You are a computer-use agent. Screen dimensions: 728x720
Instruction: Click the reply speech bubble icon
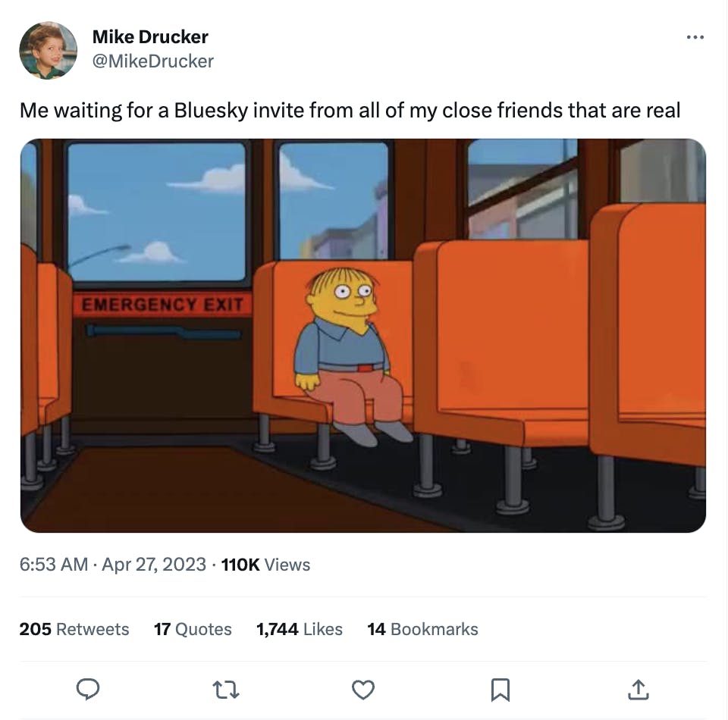coord(88,689)
